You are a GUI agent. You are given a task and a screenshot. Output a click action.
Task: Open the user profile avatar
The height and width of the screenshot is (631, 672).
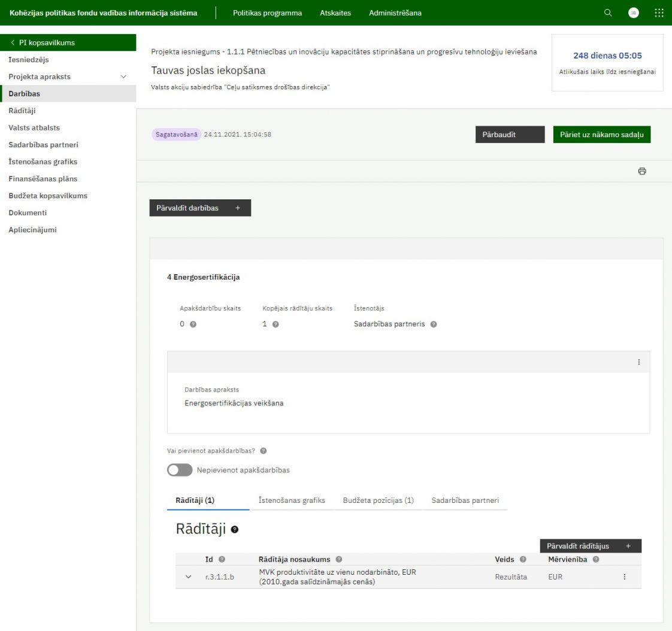click(x=633, y=13)
